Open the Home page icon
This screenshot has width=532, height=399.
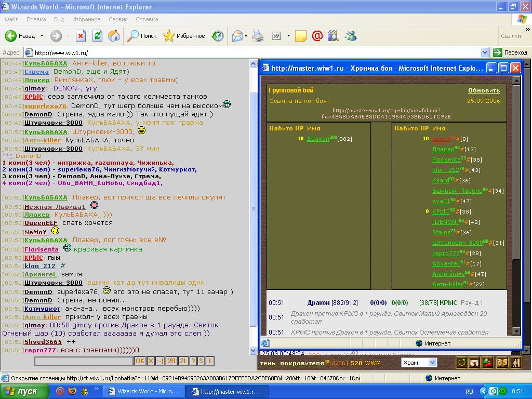click(x=114, y=36)
